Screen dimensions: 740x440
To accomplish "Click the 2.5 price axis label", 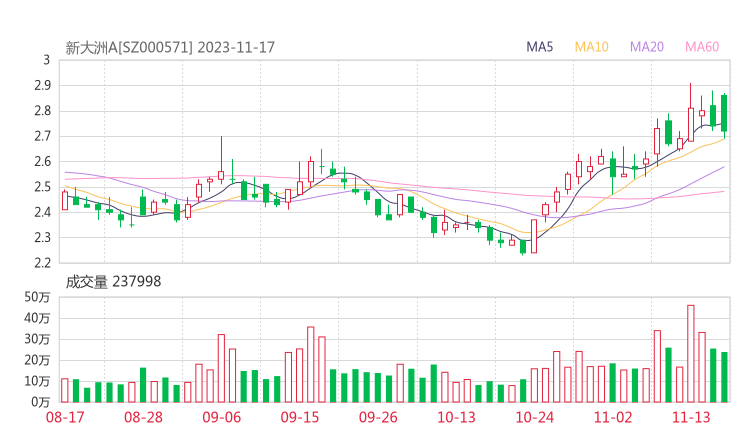I will pyautogui.click(x=42, y=187).
